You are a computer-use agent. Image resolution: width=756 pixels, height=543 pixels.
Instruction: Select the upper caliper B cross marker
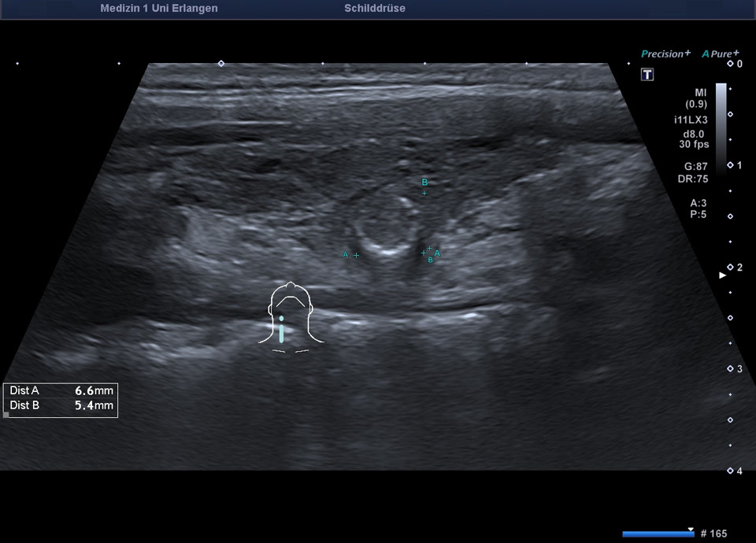(x=424, y=193)
